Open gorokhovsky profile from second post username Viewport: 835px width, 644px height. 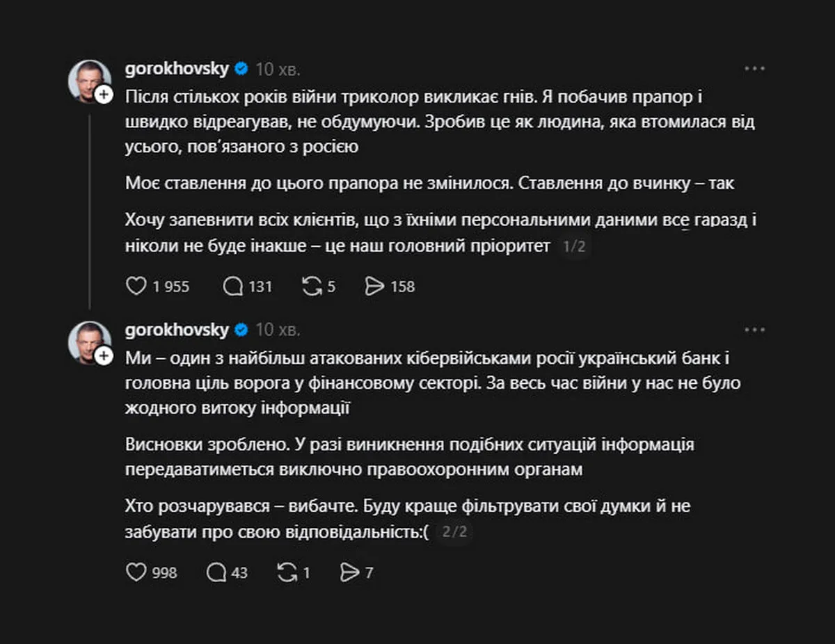177,330
